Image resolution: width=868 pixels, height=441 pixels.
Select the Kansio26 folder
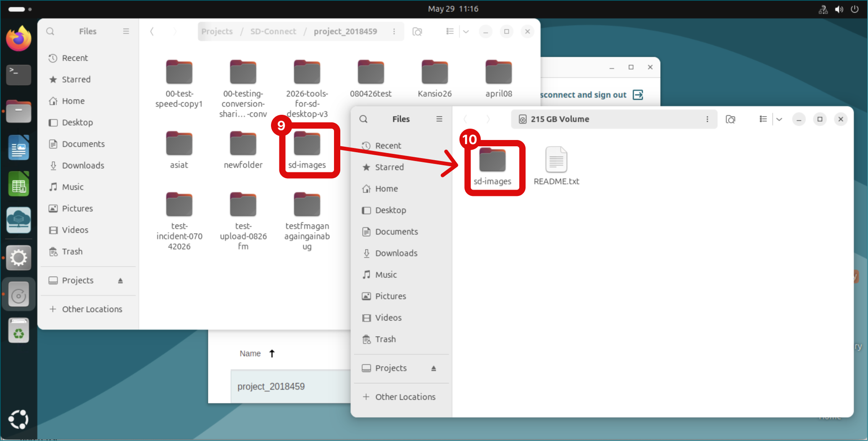tap(434, 79)
